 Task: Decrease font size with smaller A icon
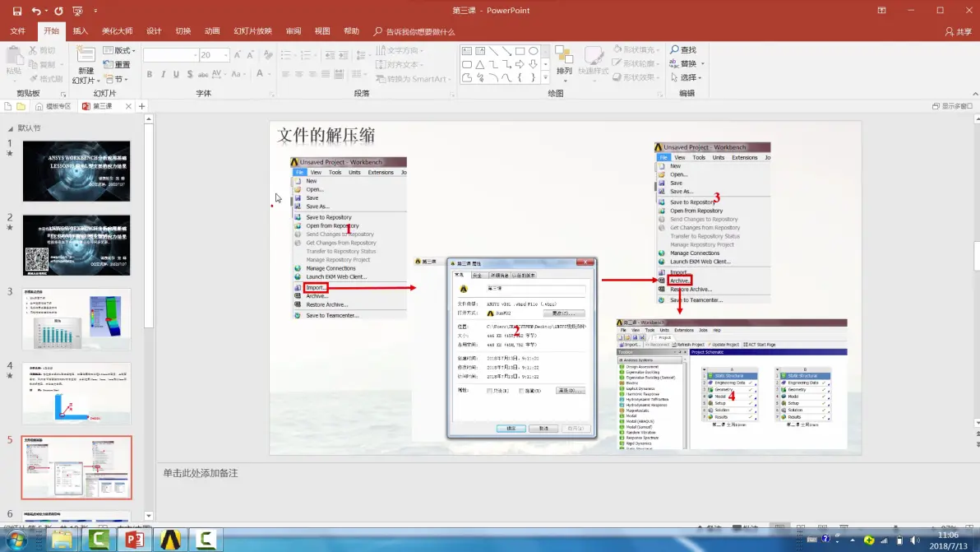click(250, 55)
